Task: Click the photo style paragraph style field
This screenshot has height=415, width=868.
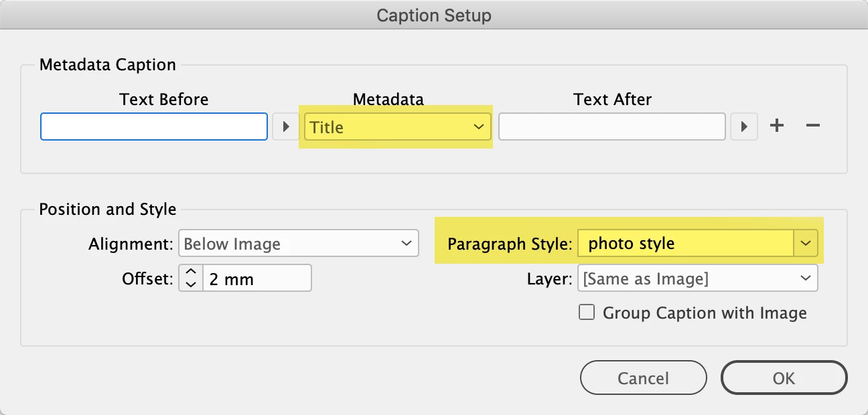Action: coord(685,244)
